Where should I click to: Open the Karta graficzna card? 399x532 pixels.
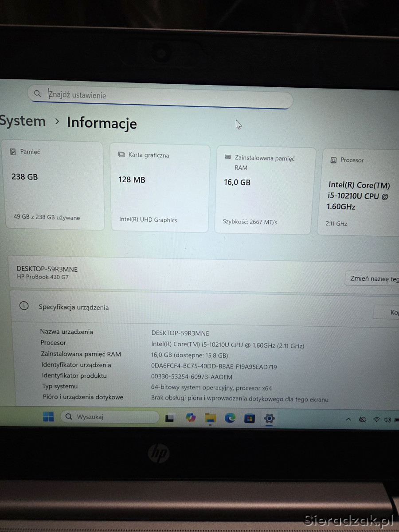(160, 188)
